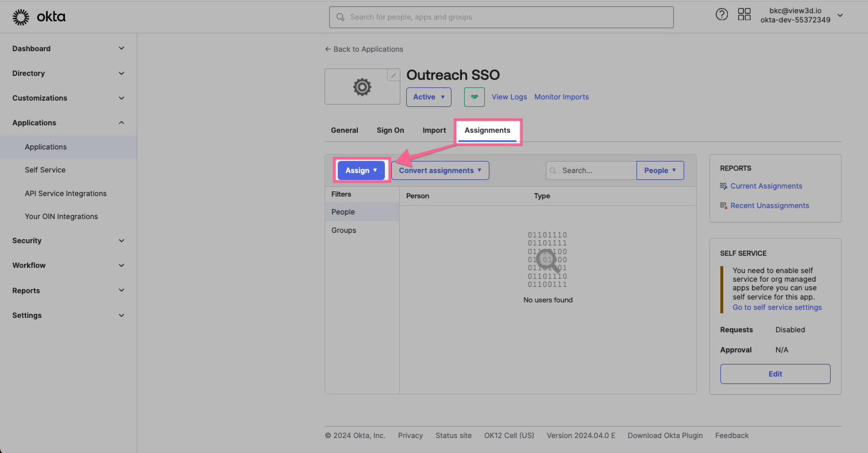This screenshot has width=868, height=453.
Task: Go to self service settings
Action: tap(777, 308)
